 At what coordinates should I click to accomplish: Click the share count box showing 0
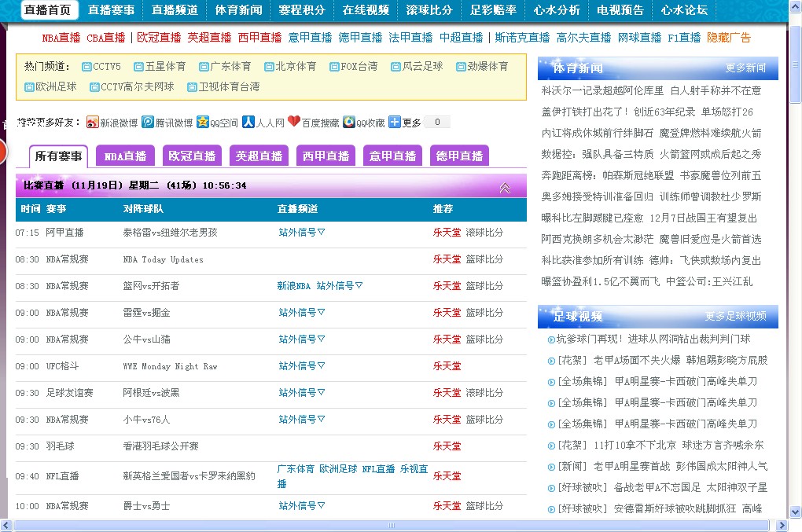click(x=437, y=122)
